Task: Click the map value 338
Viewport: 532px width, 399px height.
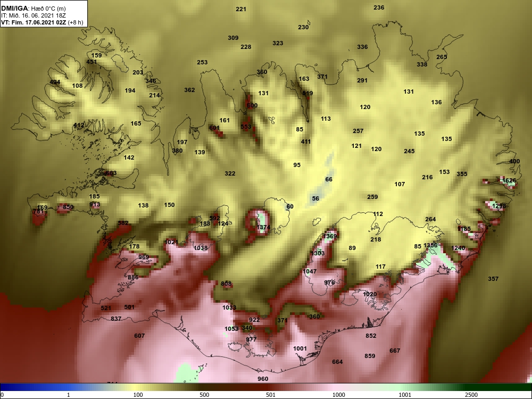Action: tap(422, 64)
